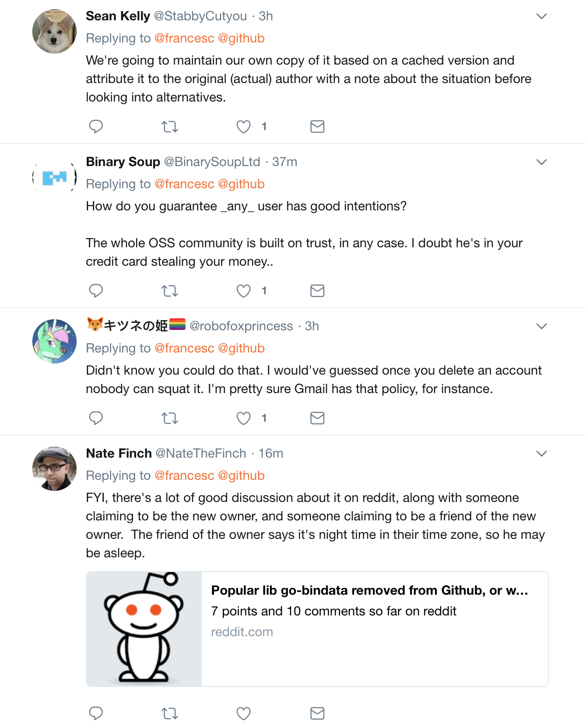
Task: Retweet Binary Soup's tweet
Action: tap(170, 291)
